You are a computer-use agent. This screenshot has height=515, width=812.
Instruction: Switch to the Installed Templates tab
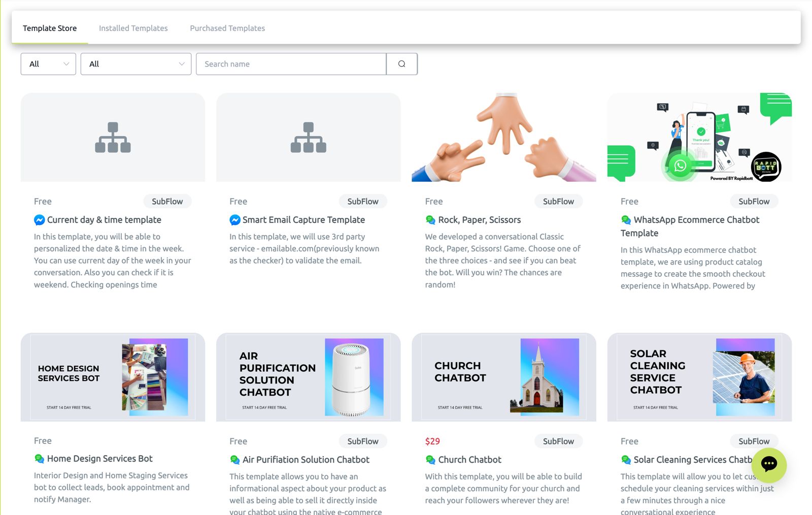[x=133, y=28]
